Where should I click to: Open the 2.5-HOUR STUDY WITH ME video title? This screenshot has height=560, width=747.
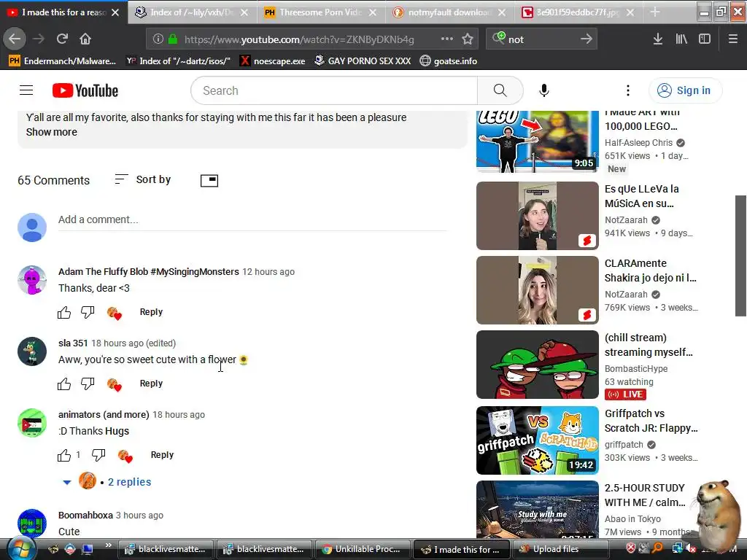[645, 495]
